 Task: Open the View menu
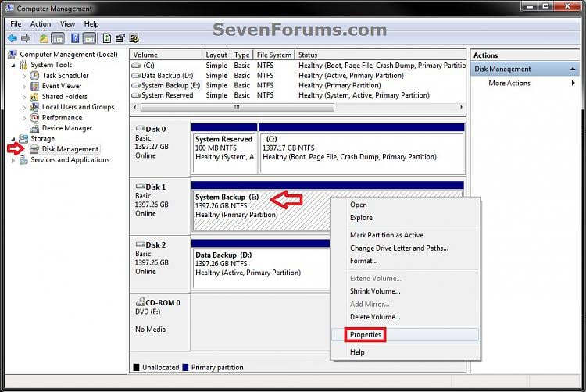[x=67, y=24]
